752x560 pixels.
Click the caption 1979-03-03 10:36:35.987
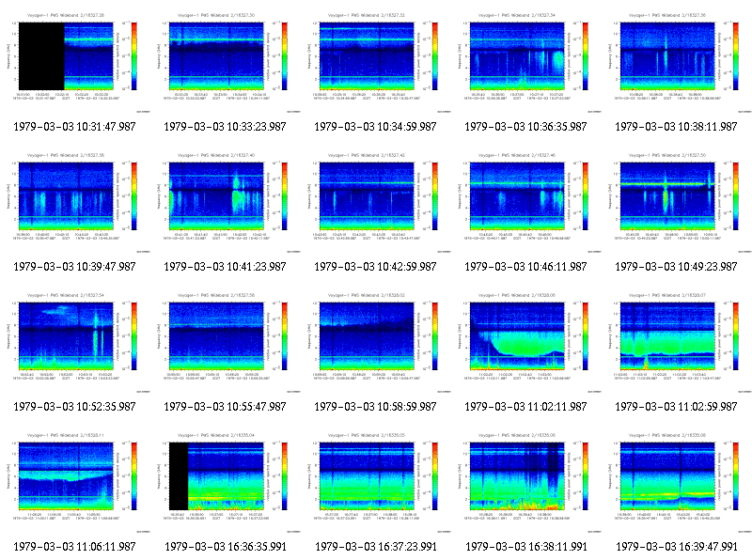point(525,127)
